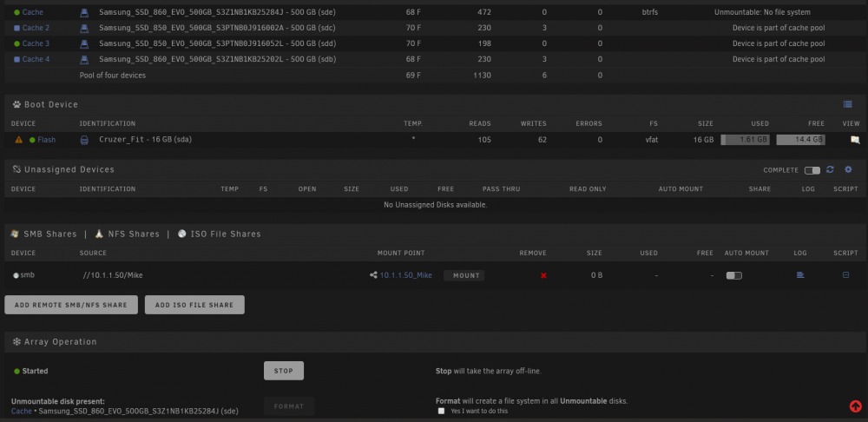The height and width of the screenshot is (422, 868).
Task: Click the Boot Device list view icon
Action: 847,104
